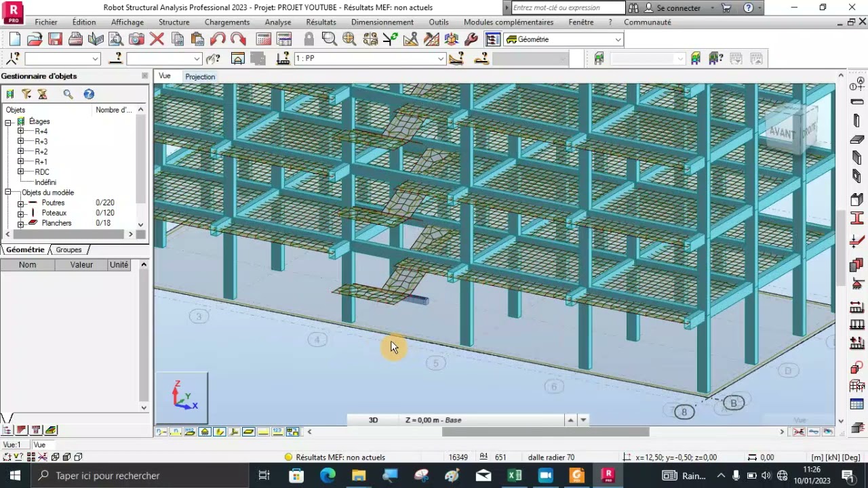Click the load case selection icon
Viewport: 868px width, 488px height.
pos(283,58)
